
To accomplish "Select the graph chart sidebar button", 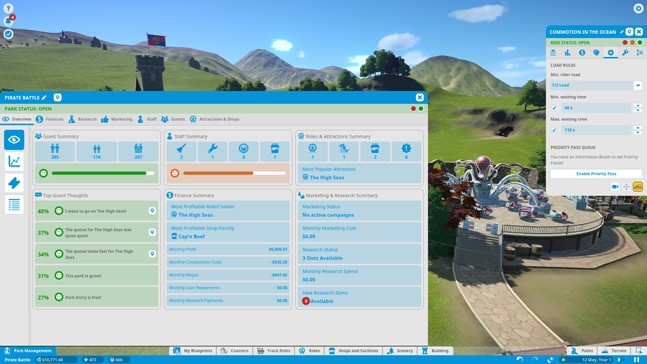I will pyautogui.click(x=14, y=161).
